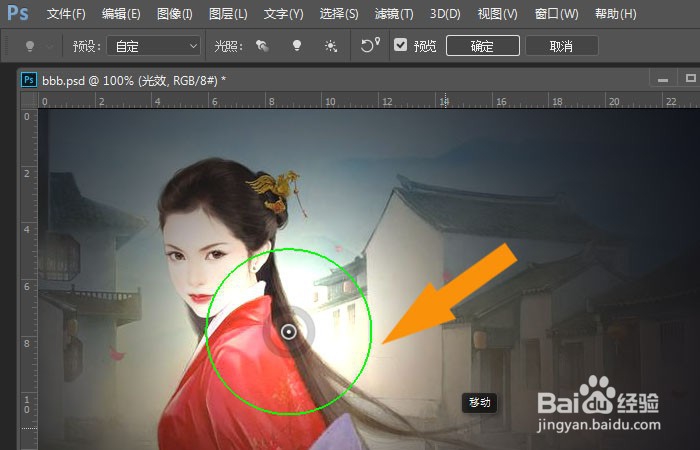Click the Ps document icon in tab
Image resolution: width=700 pixels, height=450 pixels.
pyautogui.click(x=29, y=80)
